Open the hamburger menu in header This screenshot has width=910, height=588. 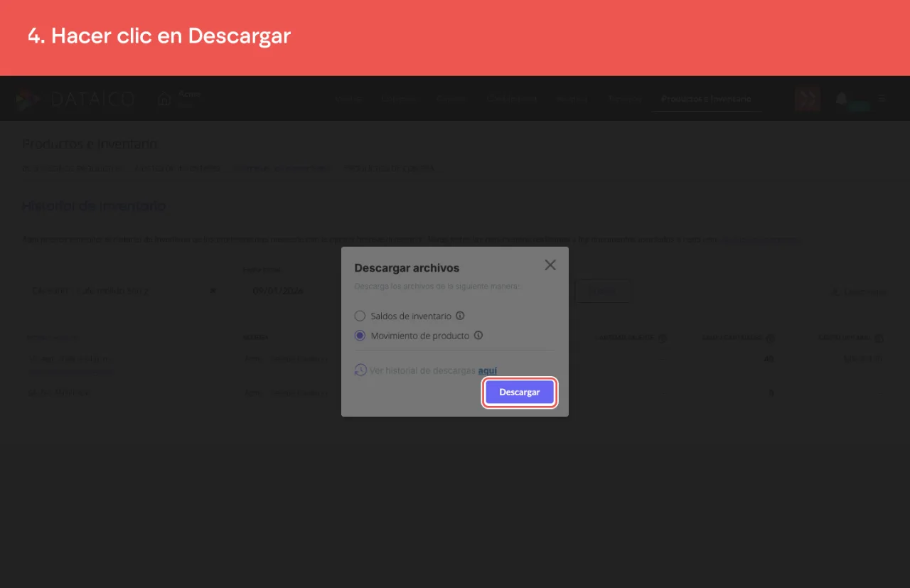click(882, 99)
